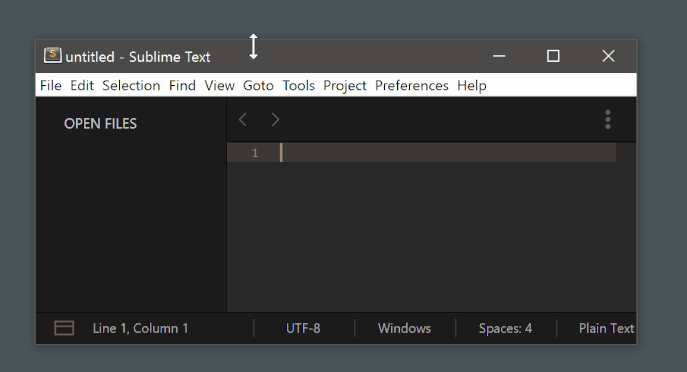Open the Help menu
This screenshot has width=687, height=372.
(x=472, y=85)
